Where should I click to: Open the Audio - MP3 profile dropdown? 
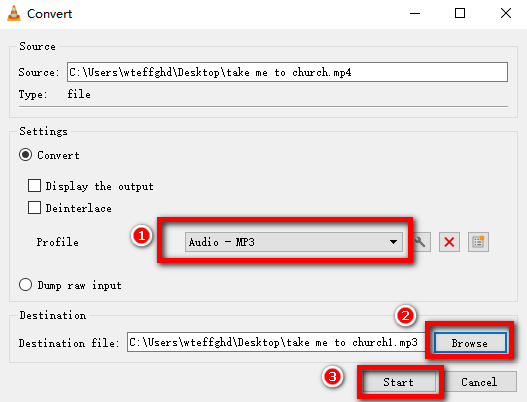(x=294, y=242)
